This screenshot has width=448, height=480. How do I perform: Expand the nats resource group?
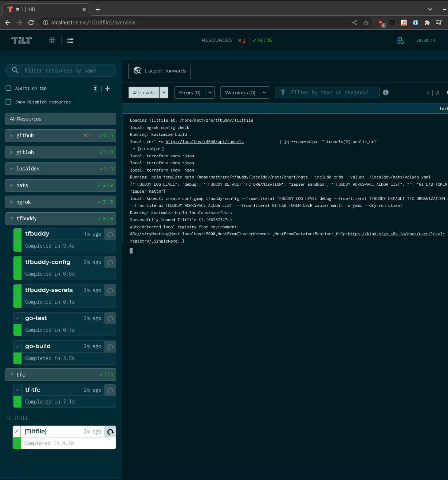pos(61,185)
